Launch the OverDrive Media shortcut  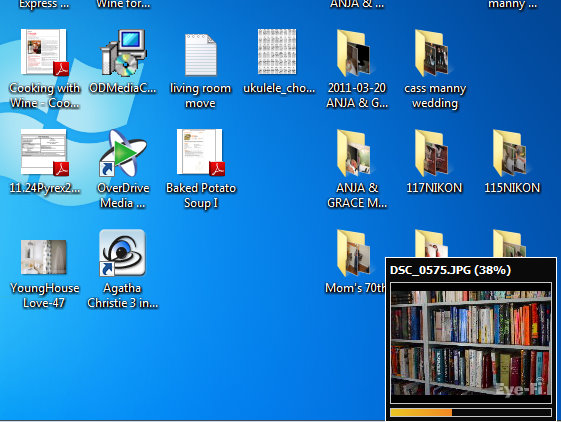(122, 153)
